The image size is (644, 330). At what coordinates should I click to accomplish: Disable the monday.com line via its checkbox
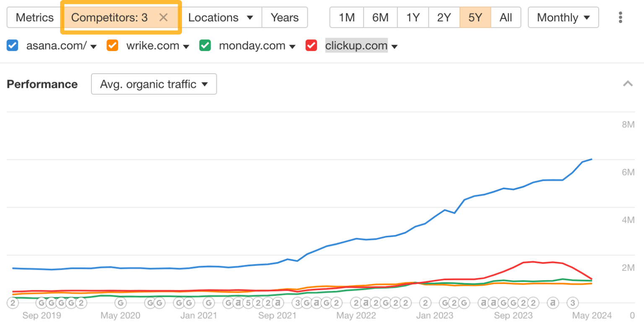[x=205, y=45]
